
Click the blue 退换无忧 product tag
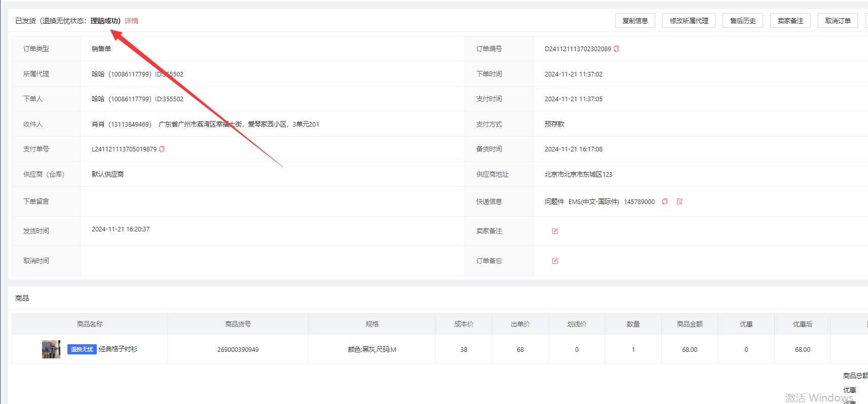click(x=82, y=349)
